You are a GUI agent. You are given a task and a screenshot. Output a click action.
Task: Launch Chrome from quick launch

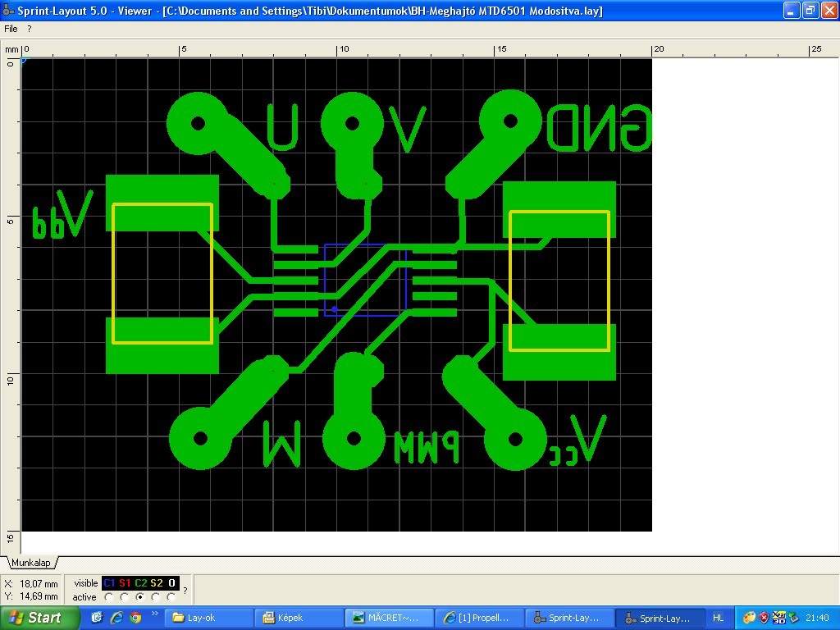pos(135,618)
